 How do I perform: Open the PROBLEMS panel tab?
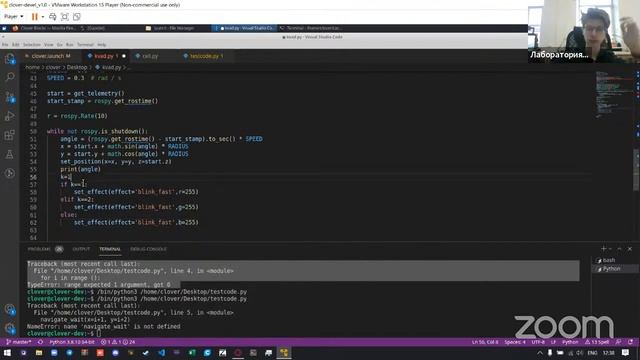39,249
